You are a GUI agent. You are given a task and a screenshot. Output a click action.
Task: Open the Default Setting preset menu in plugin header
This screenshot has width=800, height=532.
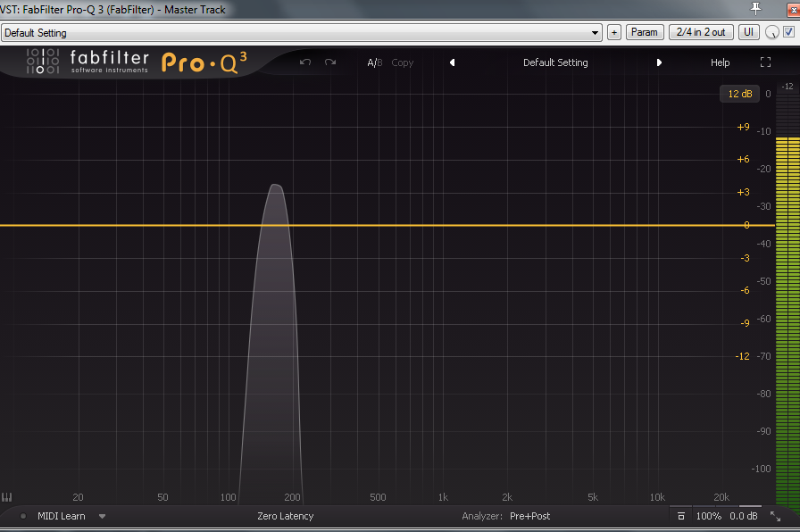(x=555, y=62)
